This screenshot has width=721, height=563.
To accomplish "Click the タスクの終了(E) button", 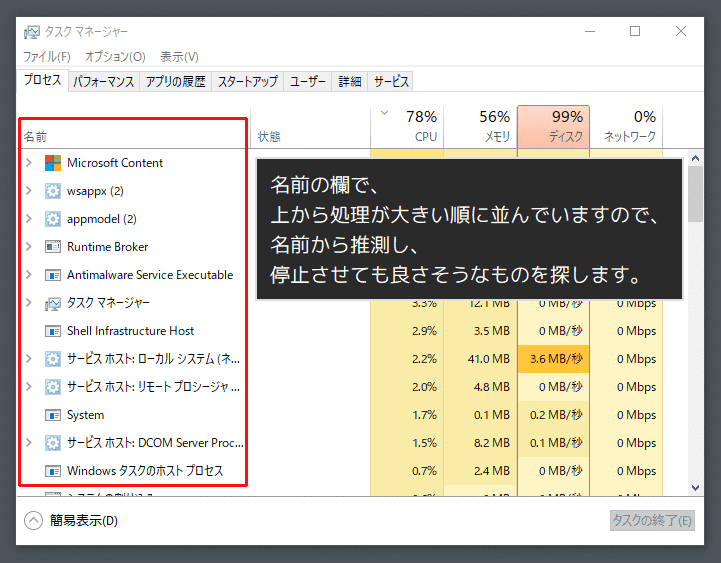I will point(651,520).
